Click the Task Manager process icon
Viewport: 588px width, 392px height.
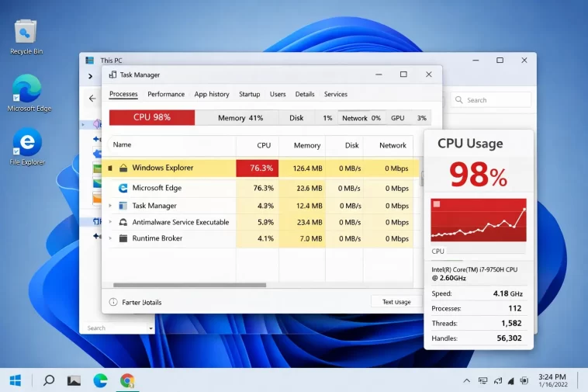tap(123, 206)
